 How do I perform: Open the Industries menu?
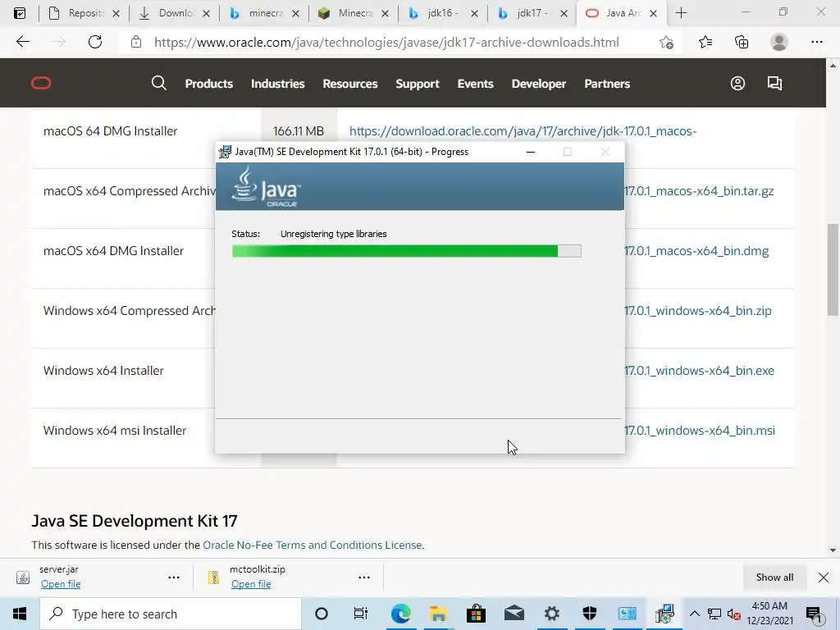(x=277, y=84)
